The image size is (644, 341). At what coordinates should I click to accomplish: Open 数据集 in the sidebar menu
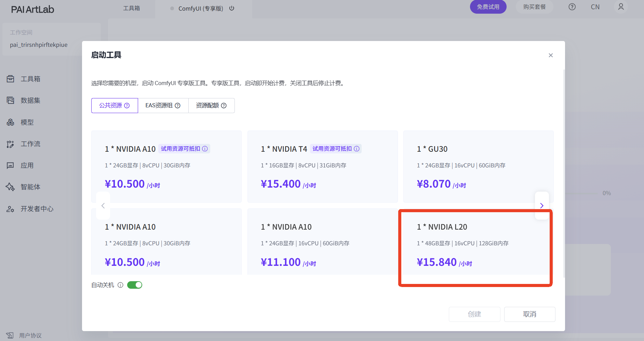coord(30,100)
